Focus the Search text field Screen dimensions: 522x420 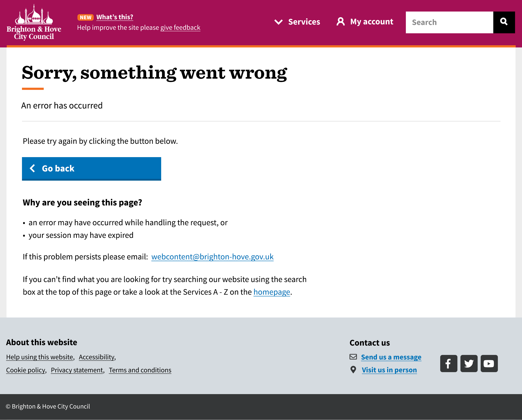click(449, 22)
